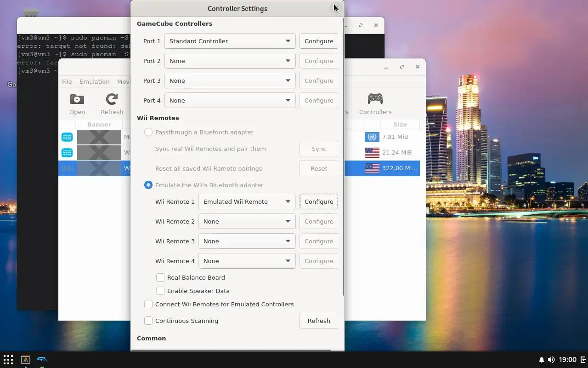Screen dimensions: 588x368
Task: Click Configure for GameCube Port 4
Action: (x=319, y=100)
